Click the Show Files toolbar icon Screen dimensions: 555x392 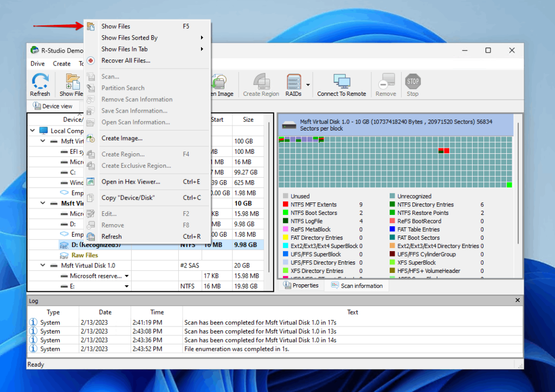[73, 81]
